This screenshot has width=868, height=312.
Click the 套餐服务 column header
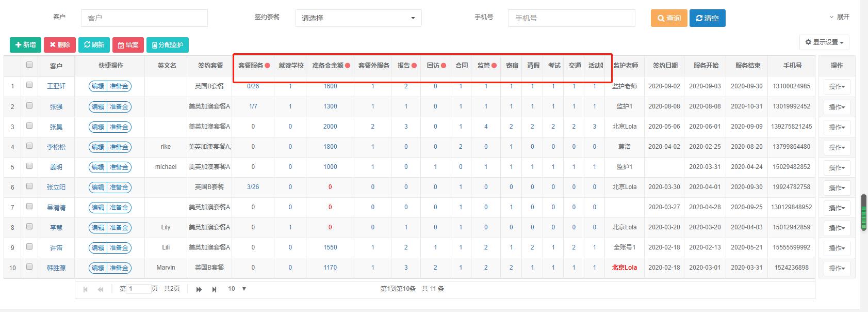251,66
